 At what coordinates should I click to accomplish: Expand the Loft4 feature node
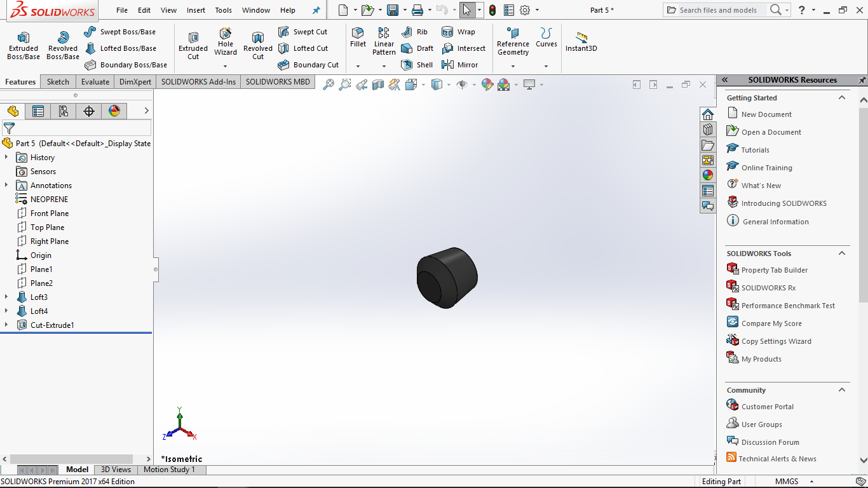click(6, 311)
